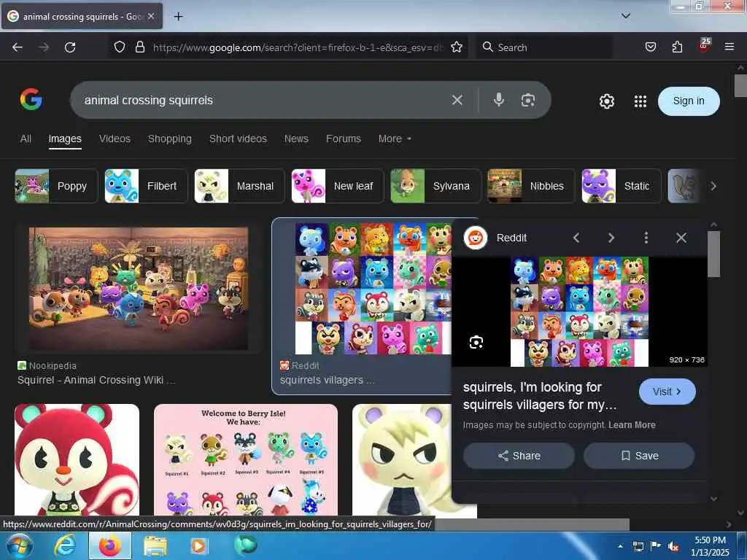Image resolution: width=747 pixels, height=560 pixels.
Task: Share this image result
Action: pyautogui.click(x=519, y=456)
